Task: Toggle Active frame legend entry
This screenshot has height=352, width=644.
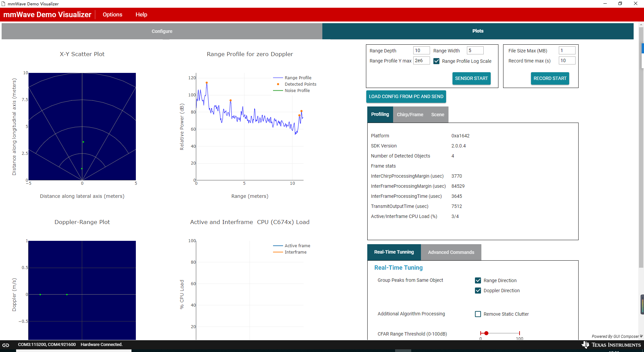Action: tap(292, 246)
